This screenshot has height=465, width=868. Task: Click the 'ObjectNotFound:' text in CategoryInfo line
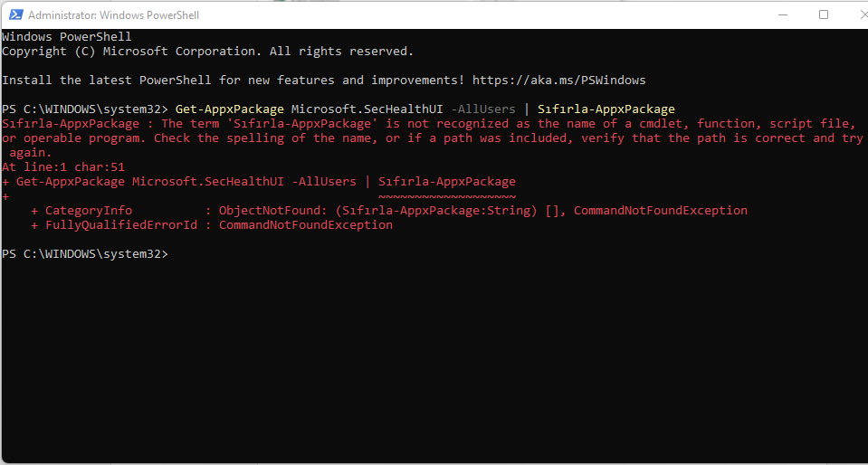273,211
